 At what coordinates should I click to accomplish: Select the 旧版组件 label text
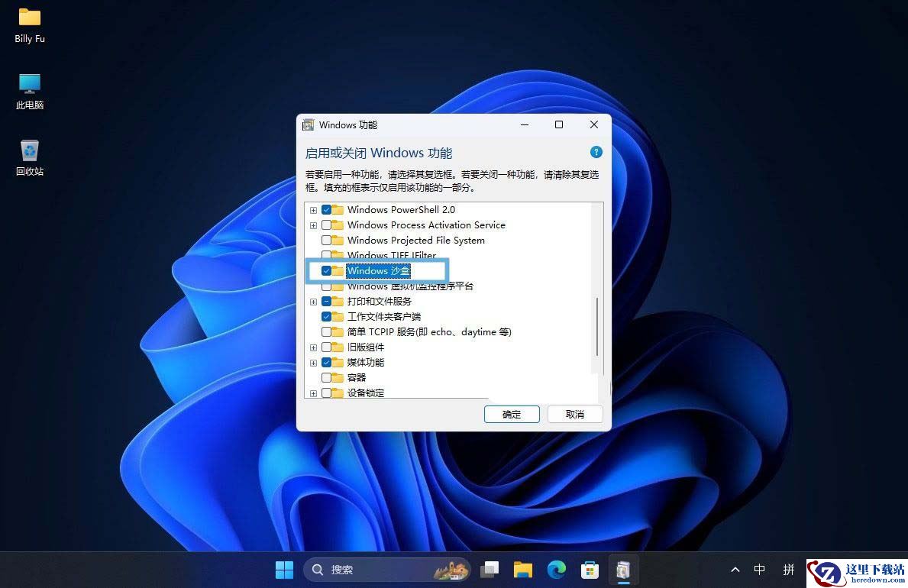365,347
